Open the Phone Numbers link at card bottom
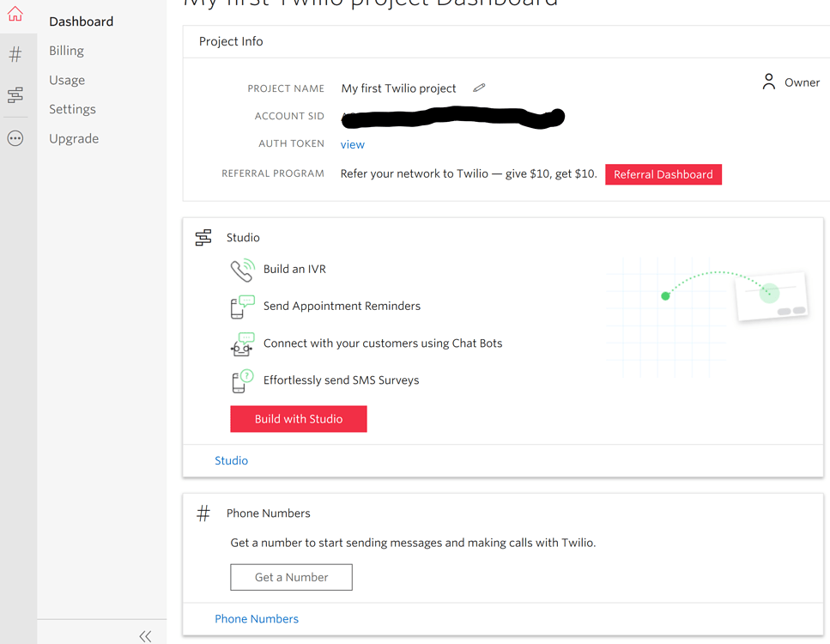 pyautogui.click(x=257, y=618)
